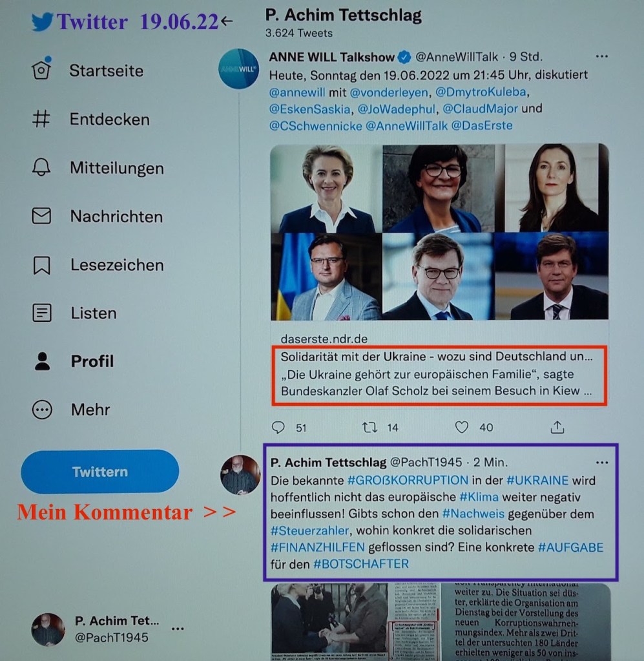Open the #GROßKORRUPTION hashtag link

(408, 480)
